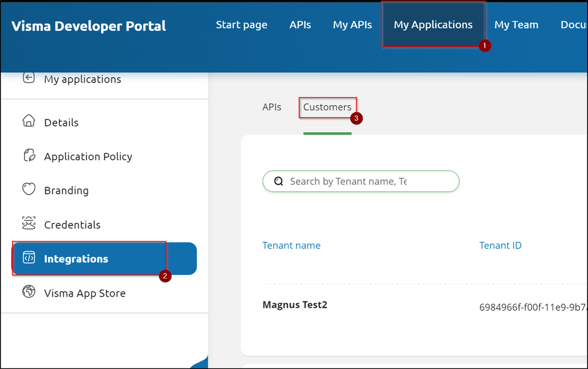Click the Visma Developer Portal title
The width and height of the screenshot is (588, 369).
point(89,26)
